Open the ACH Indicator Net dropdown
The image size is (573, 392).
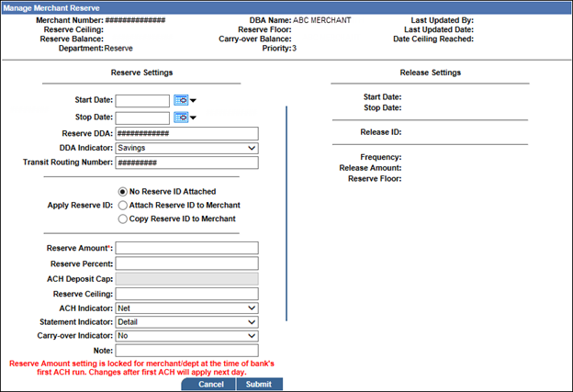[186, 308]
